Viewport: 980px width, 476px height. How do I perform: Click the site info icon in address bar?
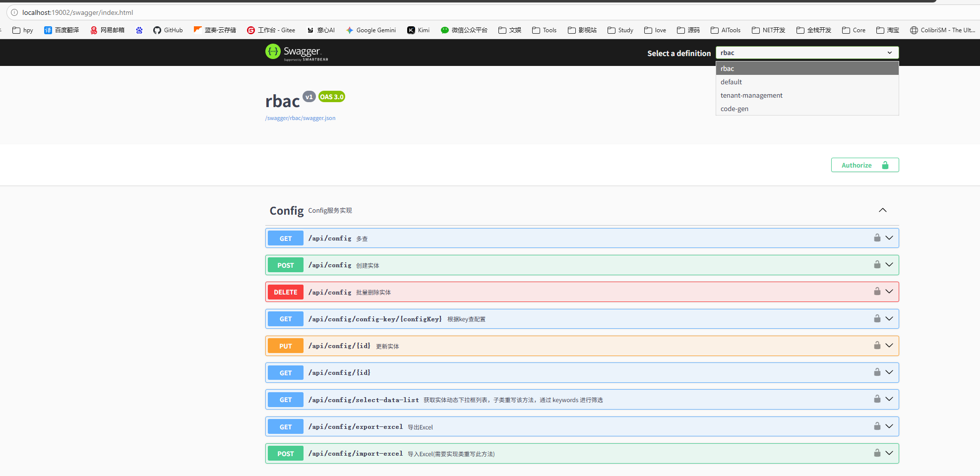coord(14,12)
